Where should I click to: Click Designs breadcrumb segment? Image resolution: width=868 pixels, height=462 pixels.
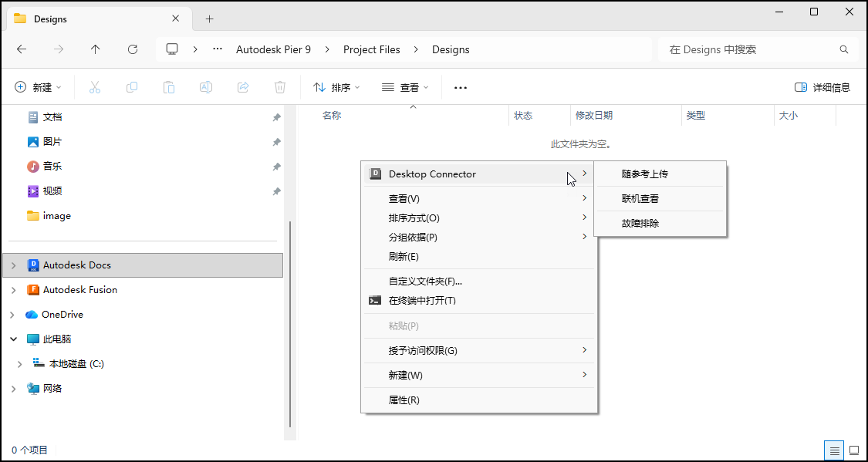pyautogui.click(x=451, y=49)
